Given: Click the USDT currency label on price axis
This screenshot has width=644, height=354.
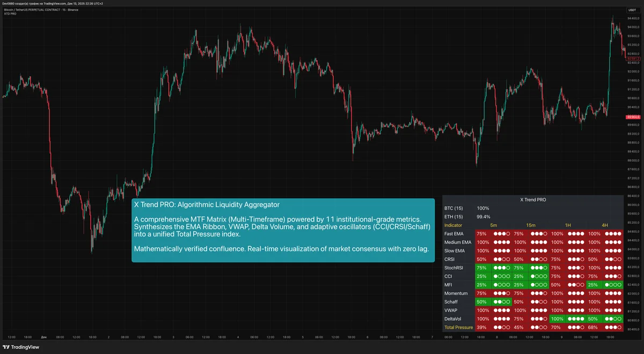Looking at the screenshot, I should [632, 10].
